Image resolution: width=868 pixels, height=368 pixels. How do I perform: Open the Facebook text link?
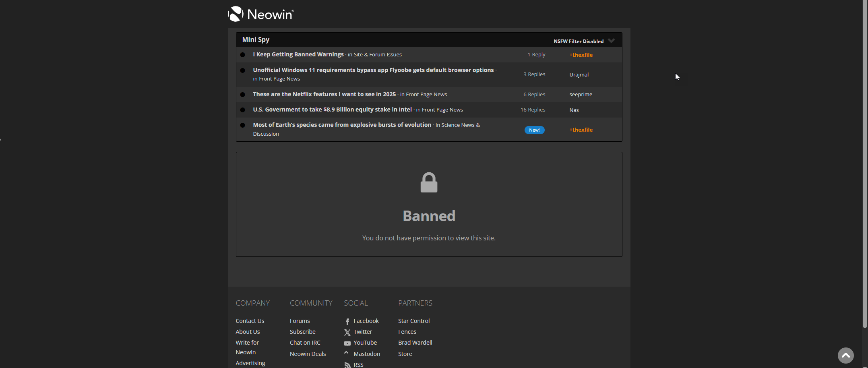[x=366, y=321]
